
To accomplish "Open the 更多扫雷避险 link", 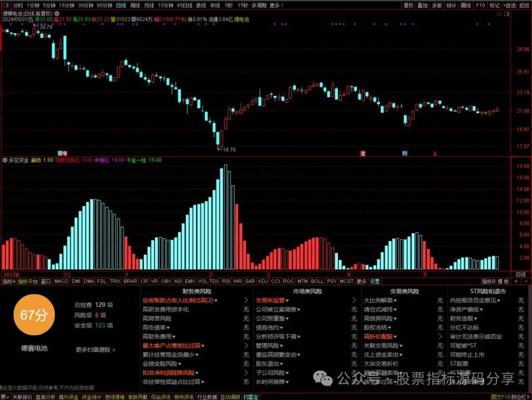I will (x=96, y=349).
